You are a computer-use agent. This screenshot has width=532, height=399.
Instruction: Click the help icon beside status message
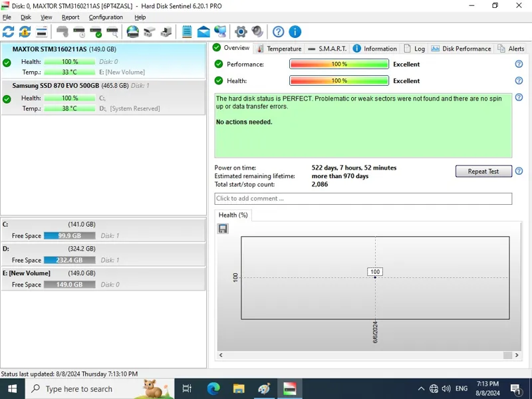pyautogui.click(x=519, y=97)
